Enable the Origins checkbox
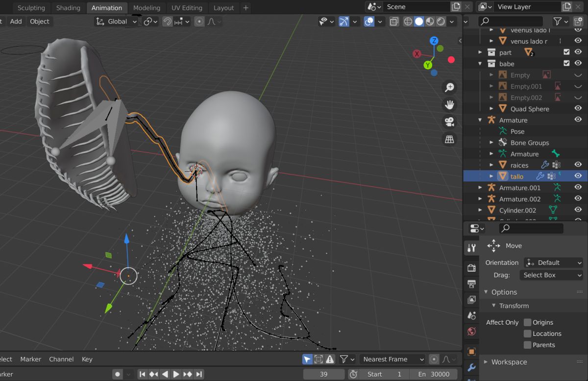 (x=527, y=322)
